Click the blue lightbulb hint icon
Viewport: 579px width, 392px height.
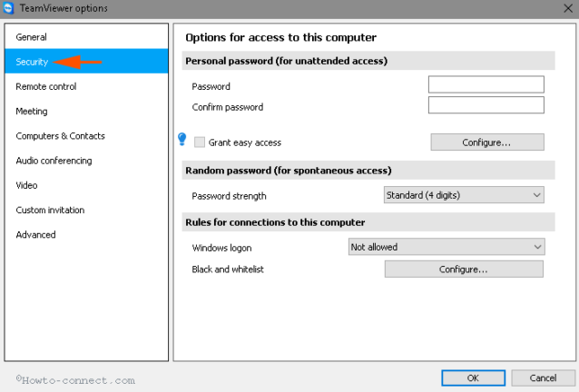pyautogui.click(x=182, y=139)
